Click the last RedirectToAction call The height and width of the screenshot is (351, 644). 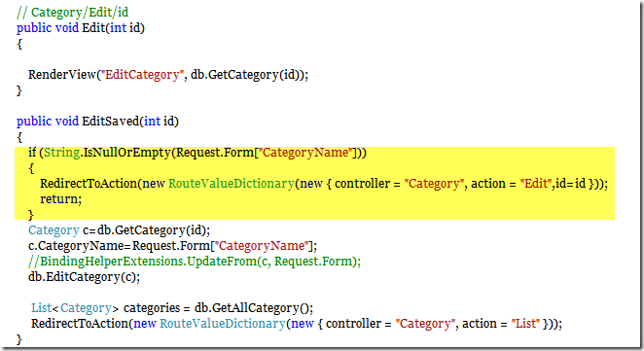click(x=297, y=324)
